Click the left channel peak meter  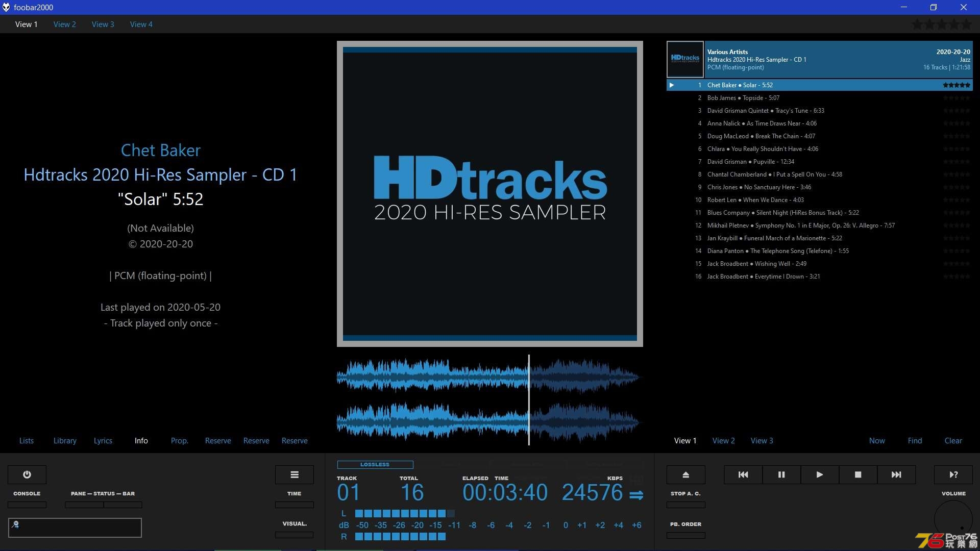(x=405, y=514)
